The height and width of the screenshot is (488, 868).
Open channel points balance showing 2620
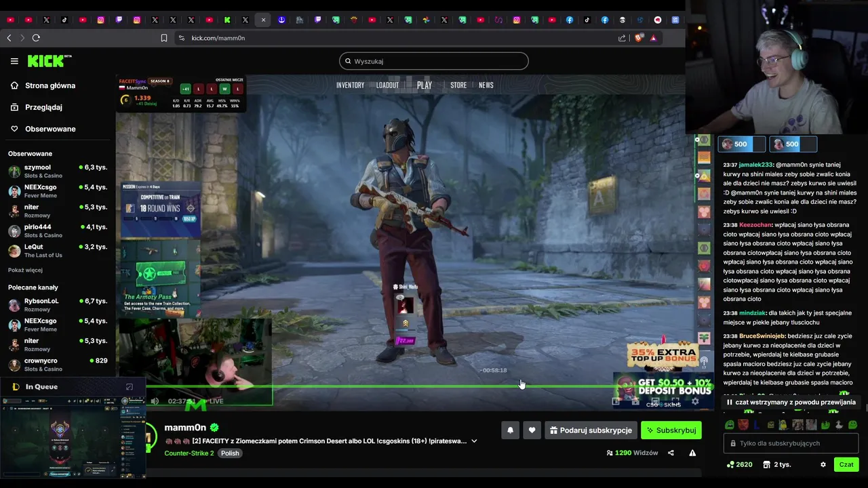coord(739,465)
